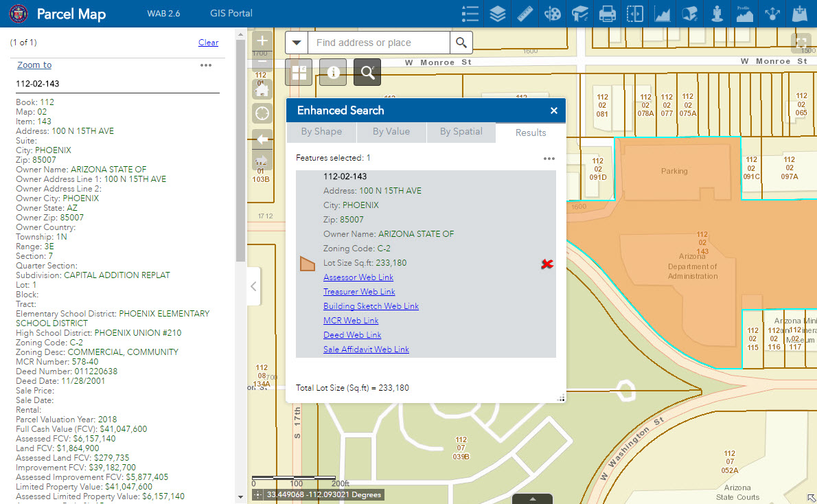Switch to the By Shape tab
The width and height of the screenshot is (817, 504).
(x=321, y=132)
